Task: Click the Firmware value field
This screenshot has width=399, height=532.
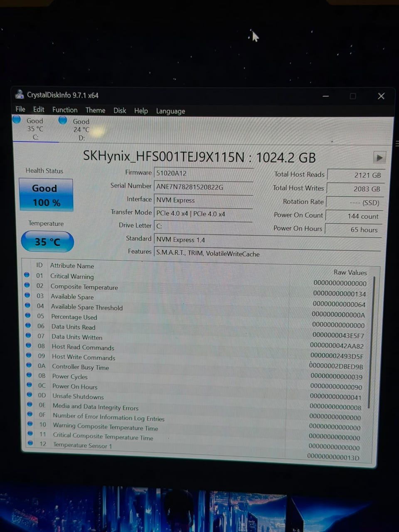Action: [x=204, y=173]
